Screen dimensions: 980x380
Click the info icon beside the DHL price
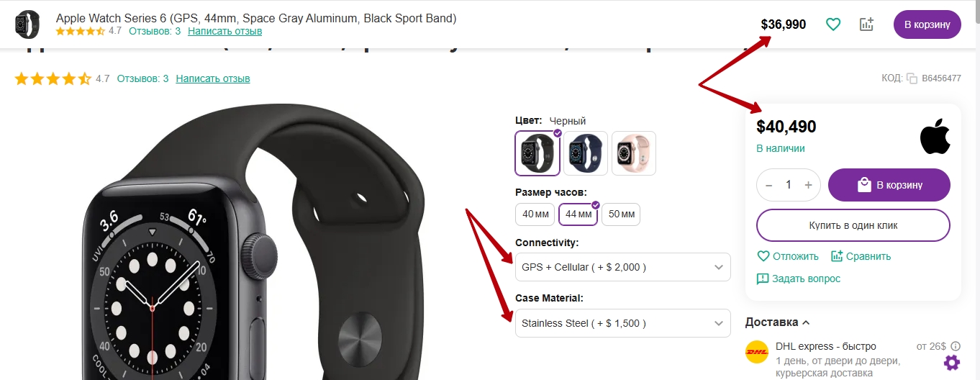coord(956,346)
